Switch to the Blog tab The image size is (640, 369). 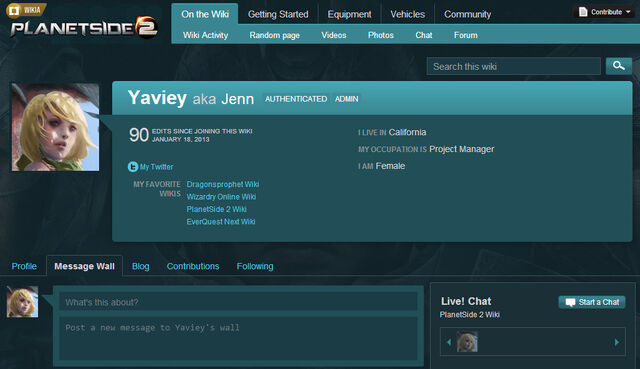click(140, 266)
